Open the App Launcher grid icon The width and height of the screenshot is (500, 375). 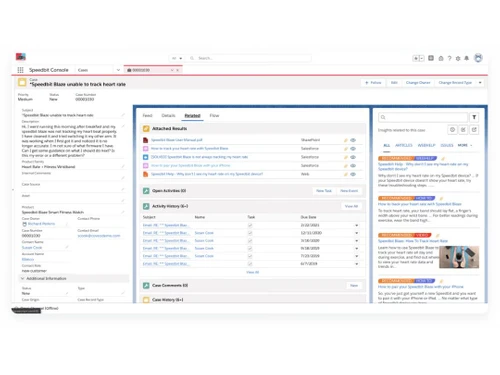point(20,70)
